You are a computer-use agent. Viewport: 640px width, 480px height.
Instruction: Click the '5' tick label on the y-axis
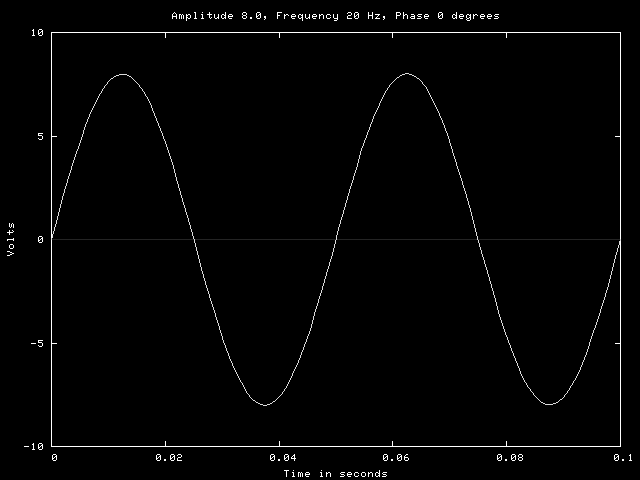point(40,136)
